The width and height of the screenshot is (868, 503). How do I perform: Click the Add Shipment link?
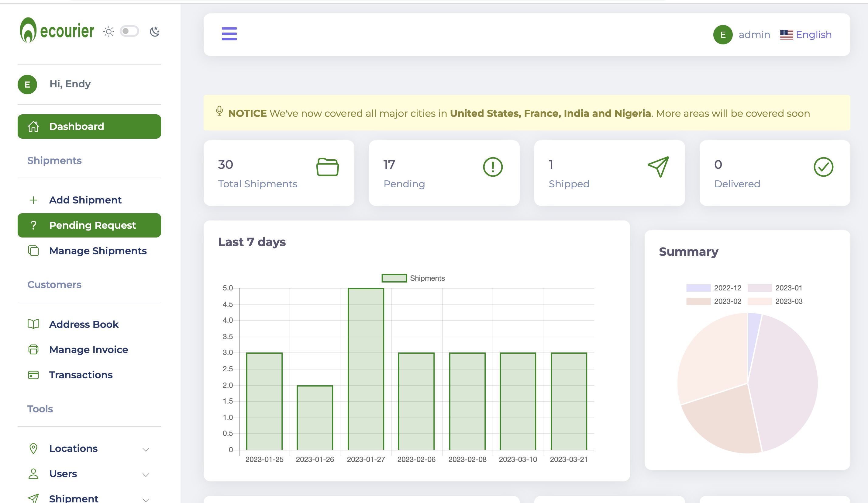85,200
